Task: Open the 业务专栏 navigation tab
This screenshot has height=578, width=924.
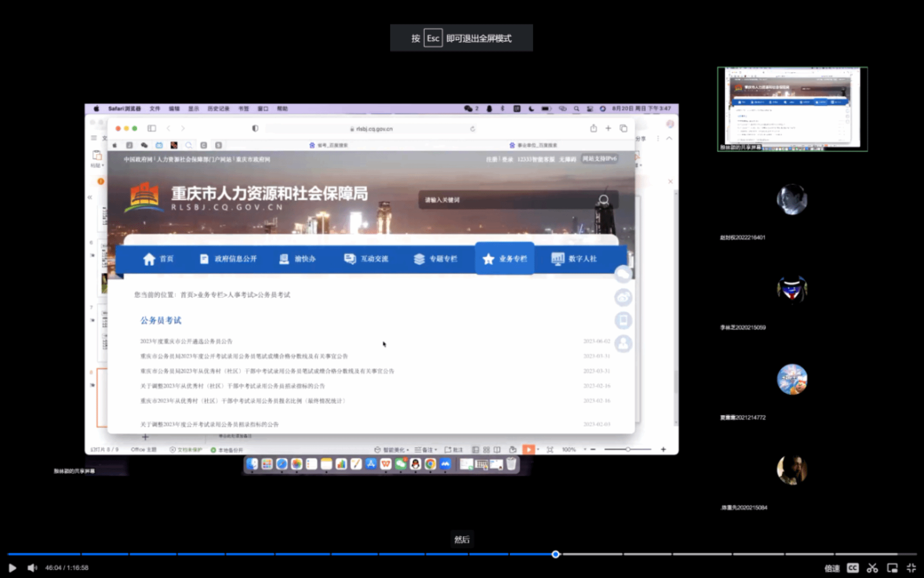Action: tap(504, 259)
